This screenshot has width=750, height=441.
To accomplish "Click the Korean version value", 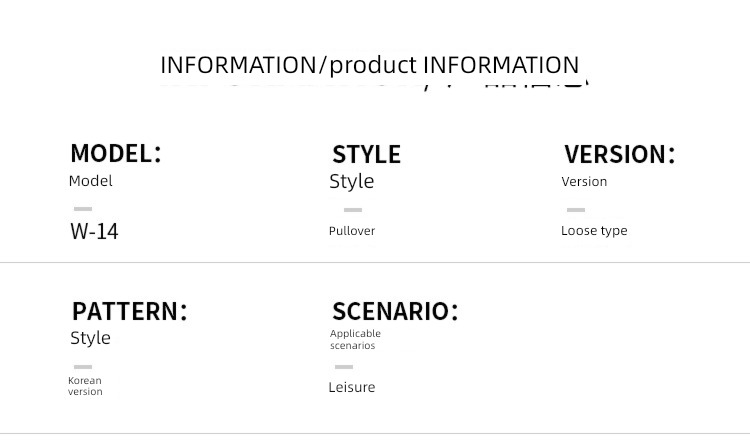I will (85, 386).
